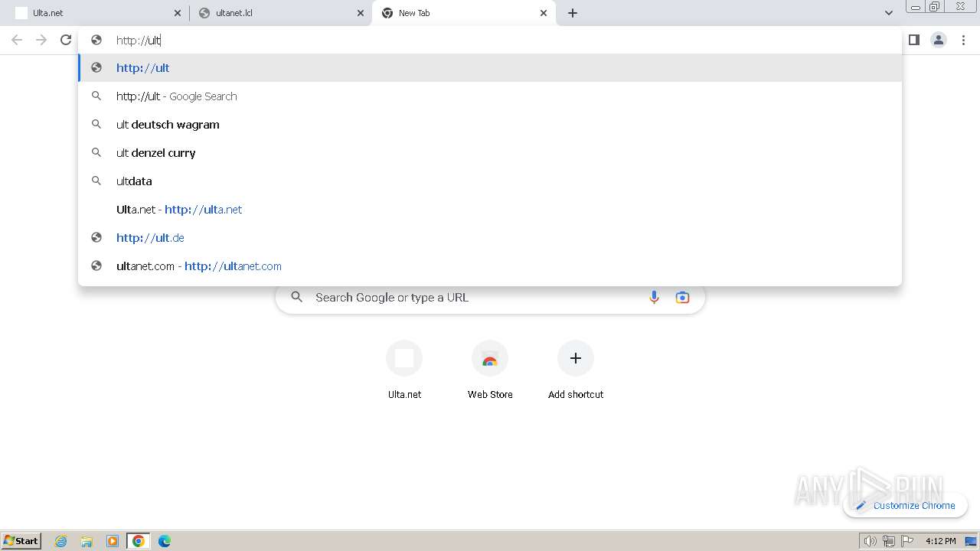Viewport: 980px width, 551px height.
Task: Click the Chrome taskbar icon
Action: (x=139, y=541)
